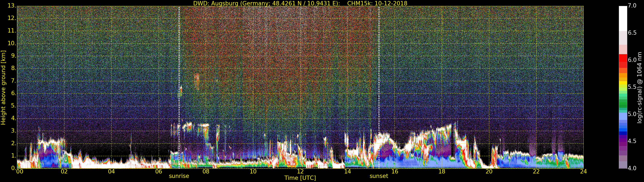Select the '6.' height axis tick label
The image size is (644, 182).
point(13,93)
